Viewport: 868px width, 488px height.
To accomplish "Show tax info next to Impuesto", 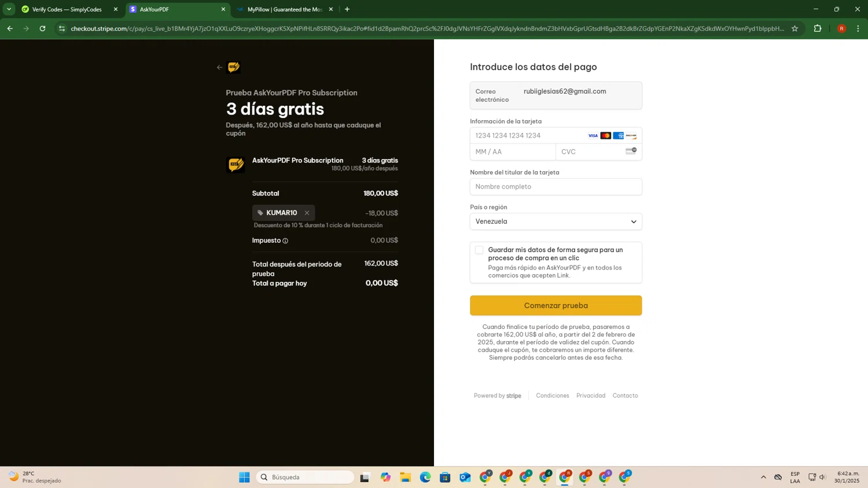I will point(285,241).
